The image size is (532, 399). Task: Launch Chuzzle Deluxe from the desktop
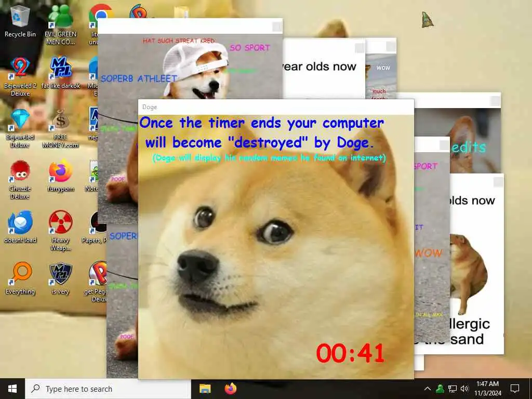click(x=20, y=180)
